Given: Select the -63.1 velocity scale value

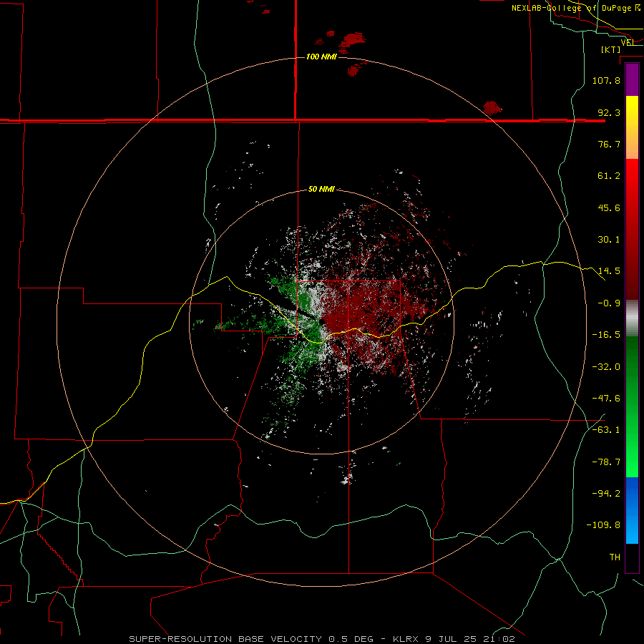Looking at the screenshot, I should point(606,430).
